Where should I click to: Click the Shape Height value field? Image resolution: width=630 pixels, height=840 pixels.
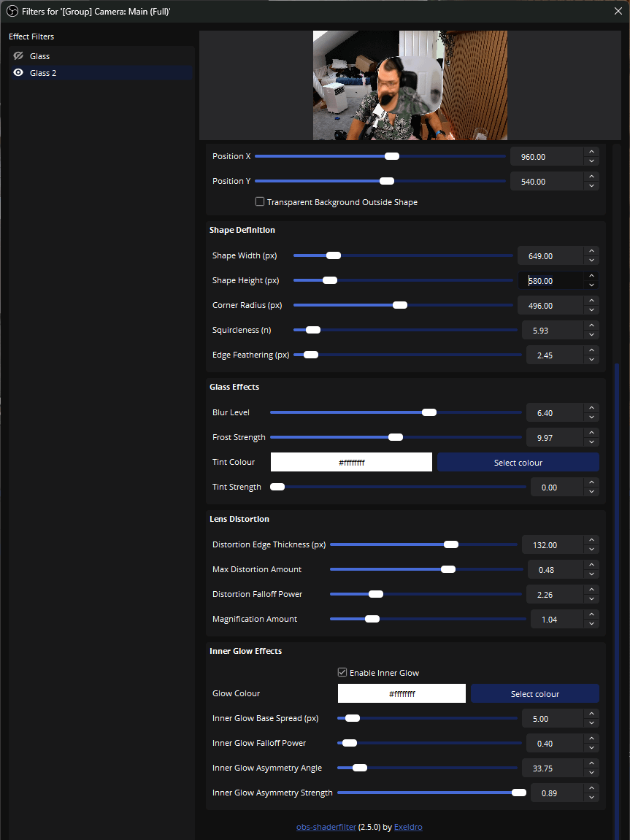(x=550, y=280)
